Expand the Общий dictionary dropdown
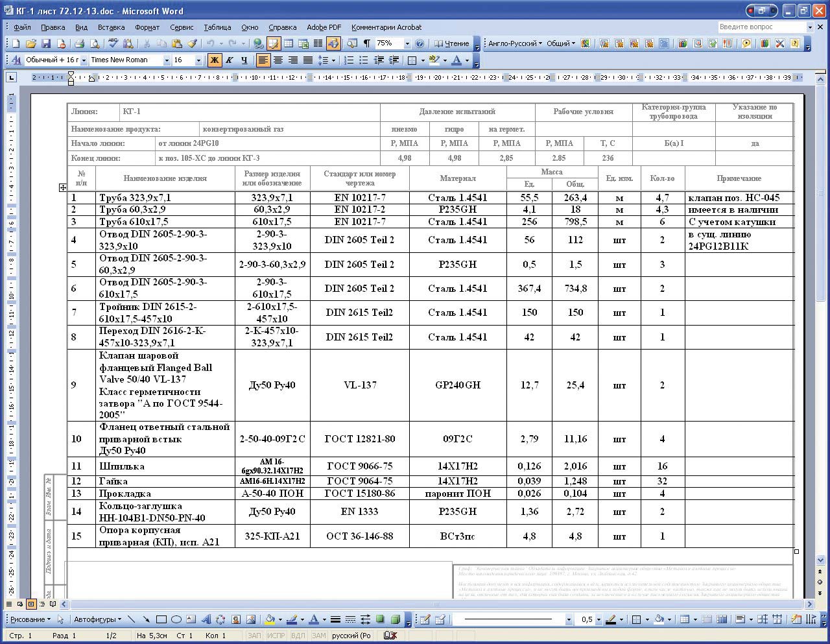Viewport: 830px width, 644px height. tap(561, 43)
